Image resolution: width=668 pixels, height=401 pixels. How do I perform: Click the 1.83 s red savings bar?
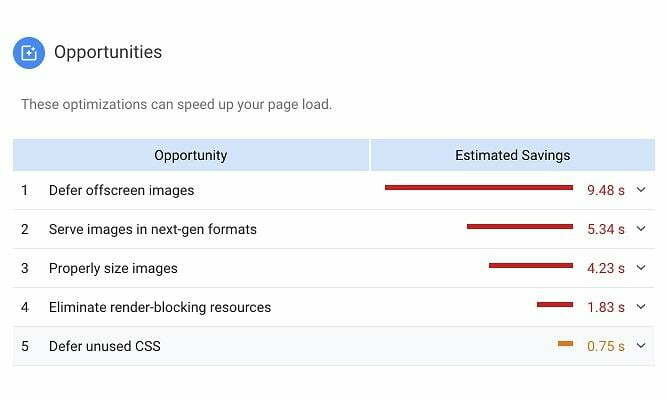coord(554,304)
